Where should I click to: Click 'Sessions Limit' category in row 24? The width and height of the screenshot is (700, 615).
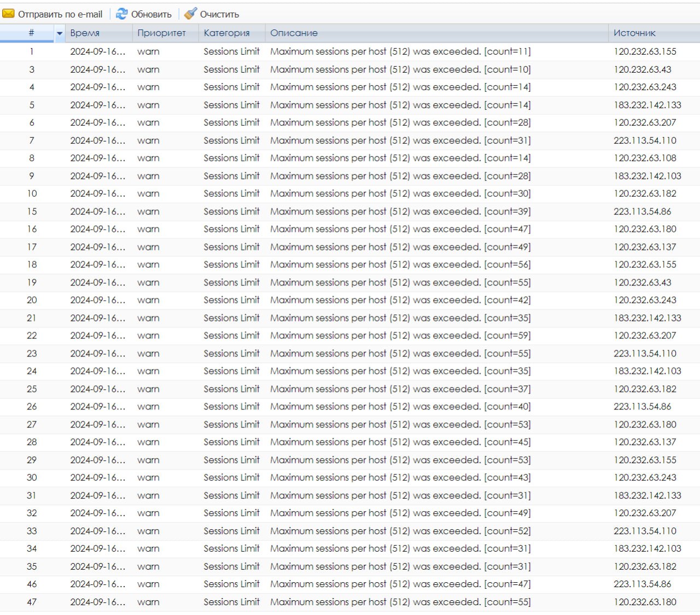click(231, 371)
